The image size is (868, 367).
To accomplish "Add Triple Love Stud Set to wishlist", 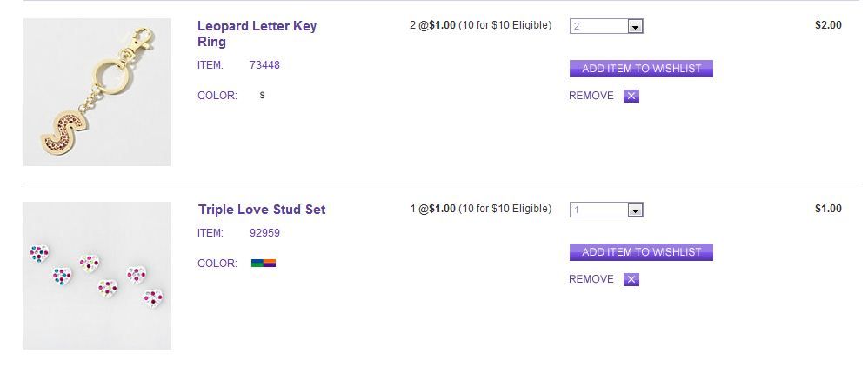I will 641,252.
